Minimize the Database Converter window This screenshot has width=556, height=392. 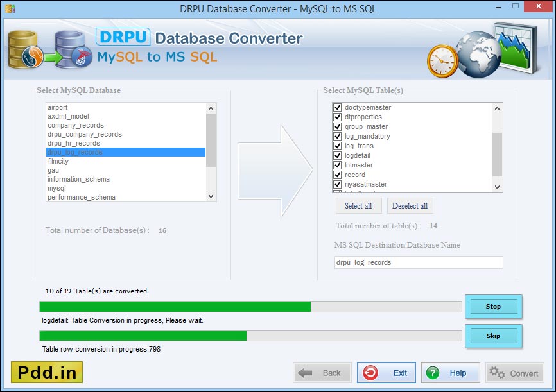498,7
